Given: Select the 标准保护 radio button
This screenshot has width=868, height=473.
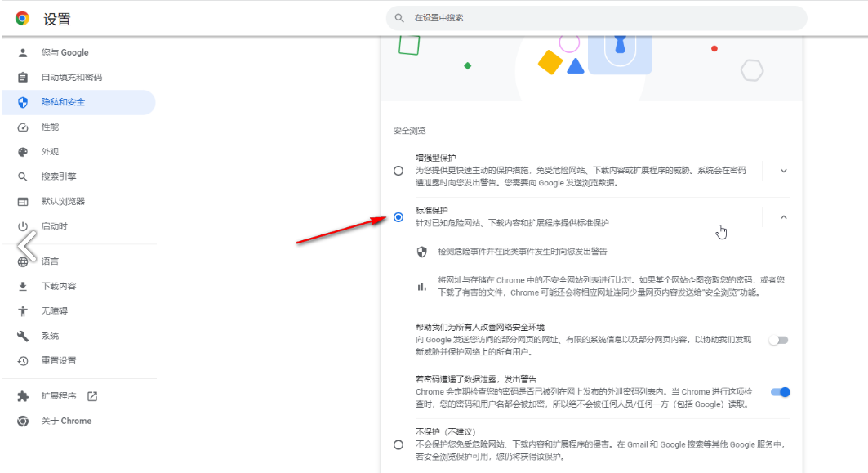Looking at the screenshot, I should click(398, 217).
